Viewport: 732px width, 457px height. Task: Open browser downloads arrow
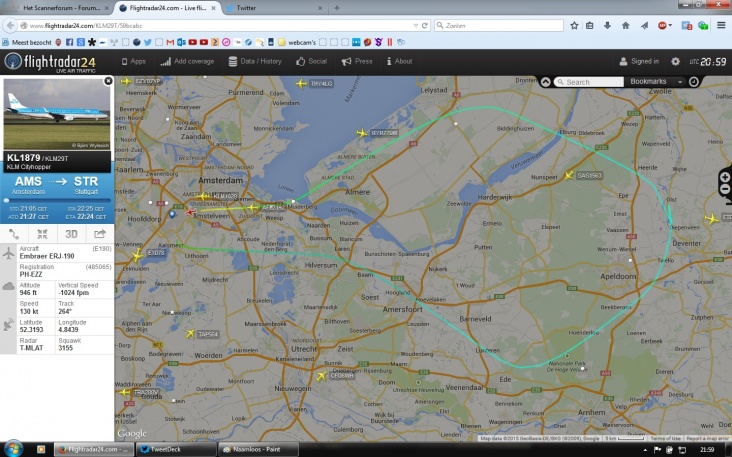(x=607, y=26)
